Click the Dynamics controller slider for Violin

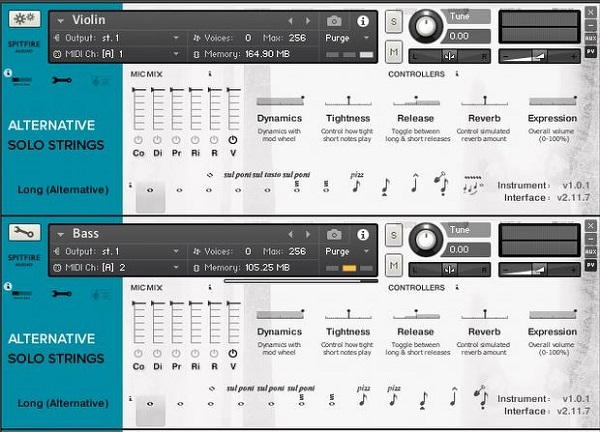(x=280, y=101)
